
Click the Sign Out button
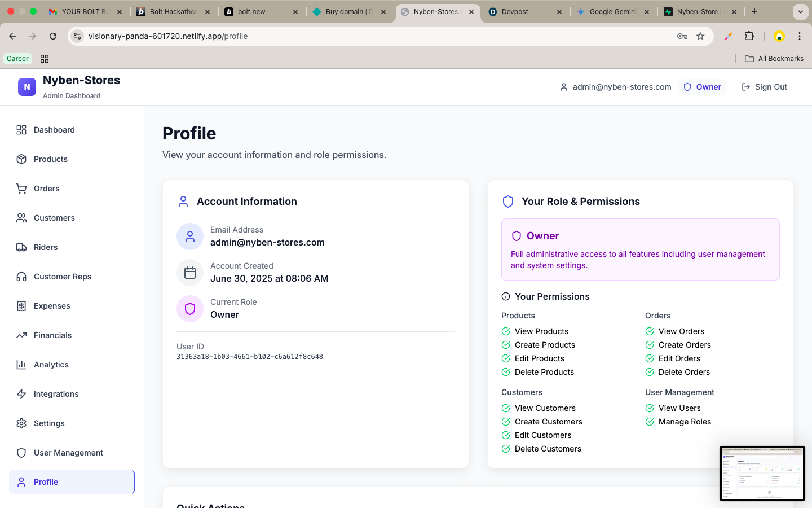click(x=764, y=87)
